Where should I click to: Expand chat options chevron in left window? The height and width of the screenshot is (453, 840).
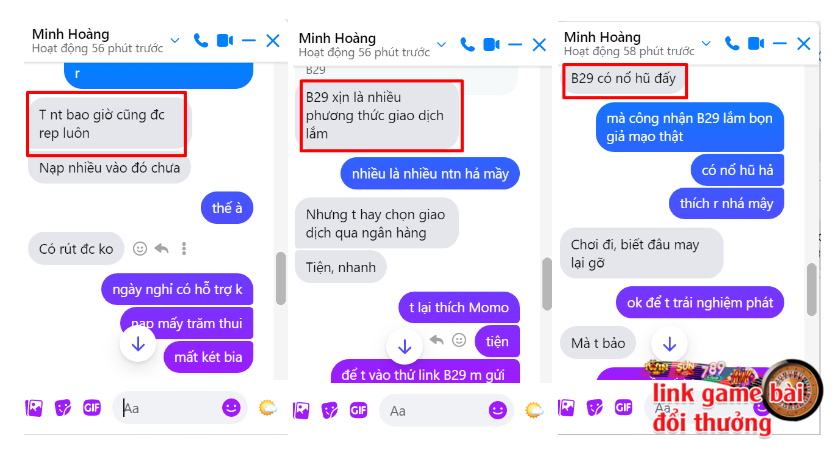point(175,40)
